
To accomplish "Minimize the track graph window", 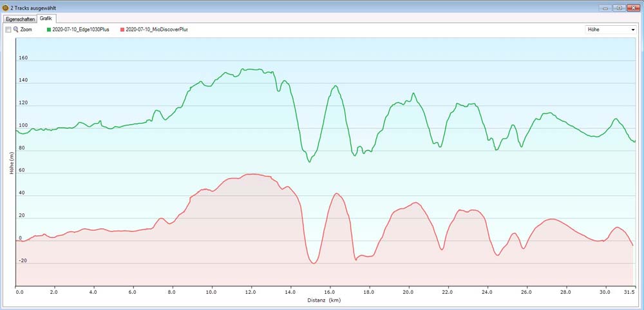I will (x=605, y=7).
